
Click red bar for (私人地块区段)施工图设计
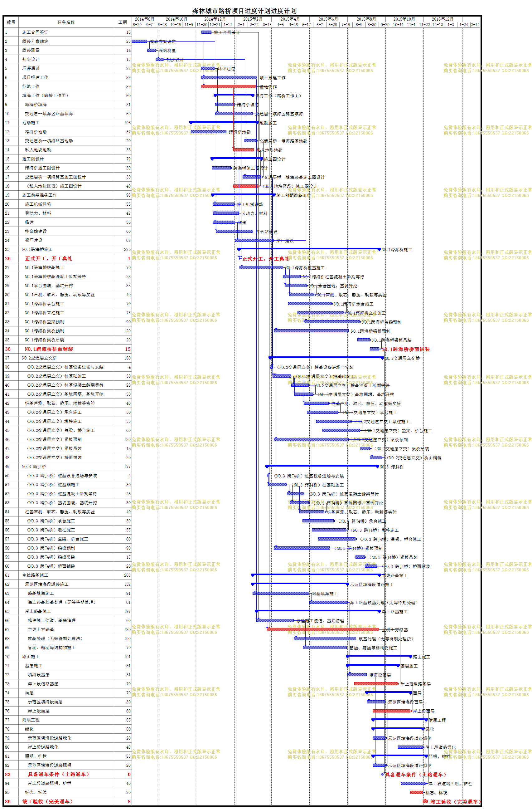click(x=246, y=186)
